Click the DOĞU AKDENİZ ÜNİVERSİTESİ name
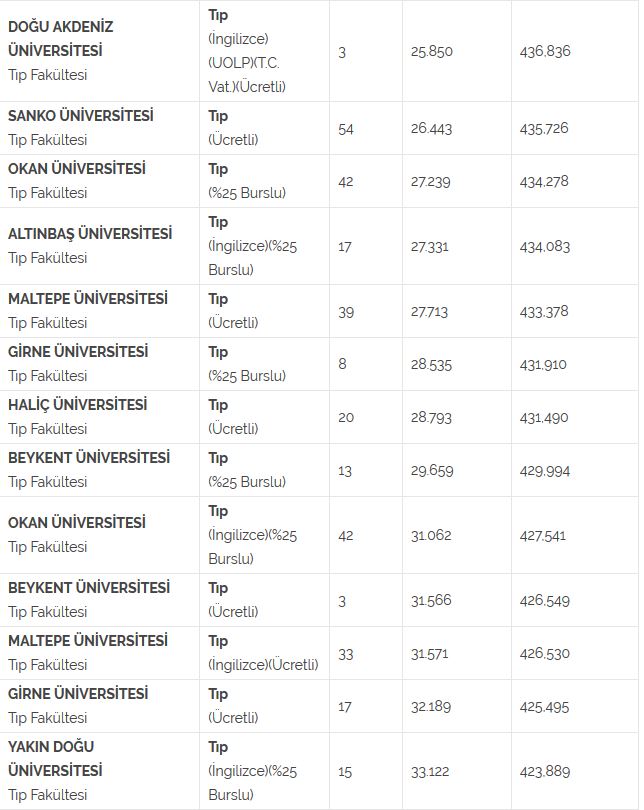The width and height of the screenshot is (644, 810). click(60, 38)
